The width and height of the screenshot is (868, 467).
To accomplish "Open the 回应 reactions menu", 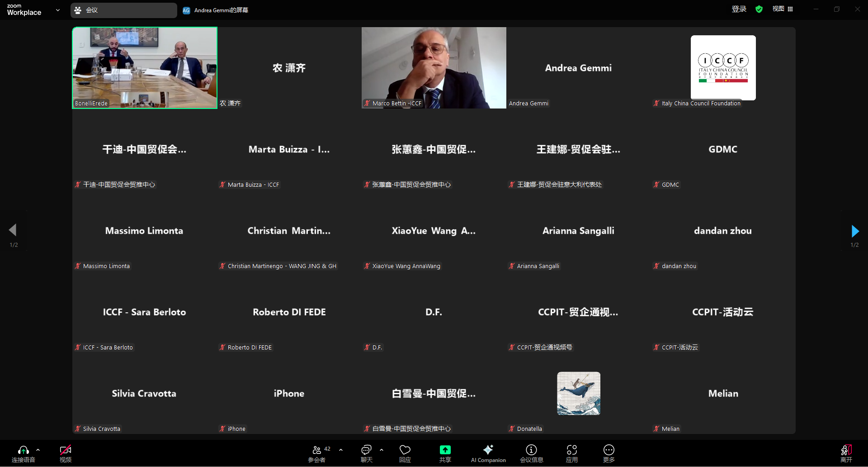I will coord(405,452).
